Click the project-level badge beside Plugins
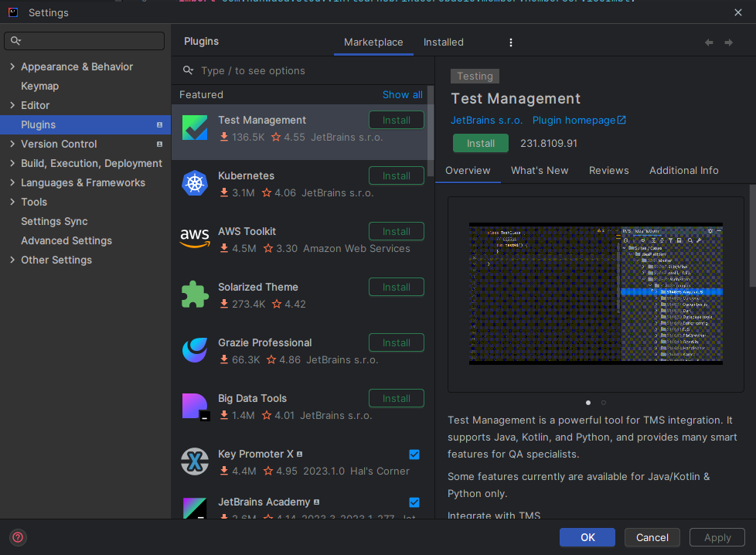Viewport: 756px width, 555px height. pos(159,125)
